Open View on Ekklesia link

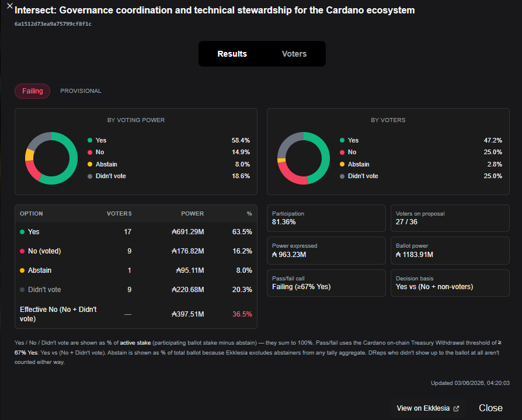point(428,408)
